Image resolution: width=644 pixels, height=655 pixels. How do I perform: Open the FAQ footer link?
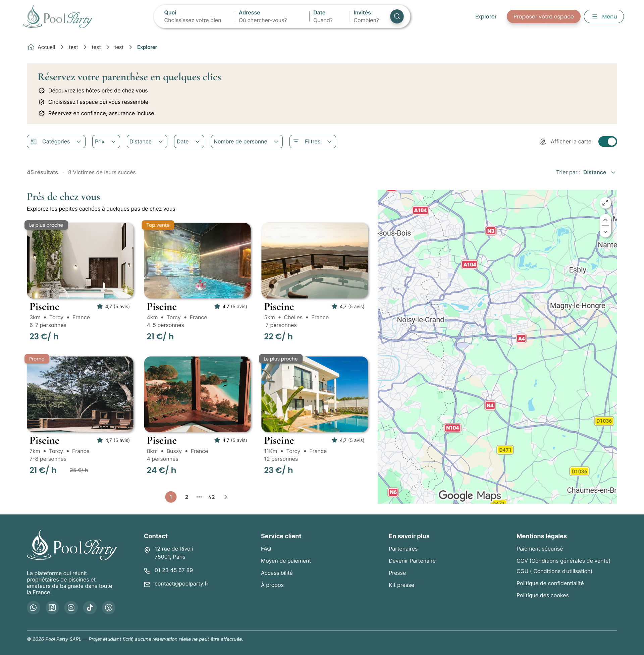pyautogui.click(x=266, y=548)
